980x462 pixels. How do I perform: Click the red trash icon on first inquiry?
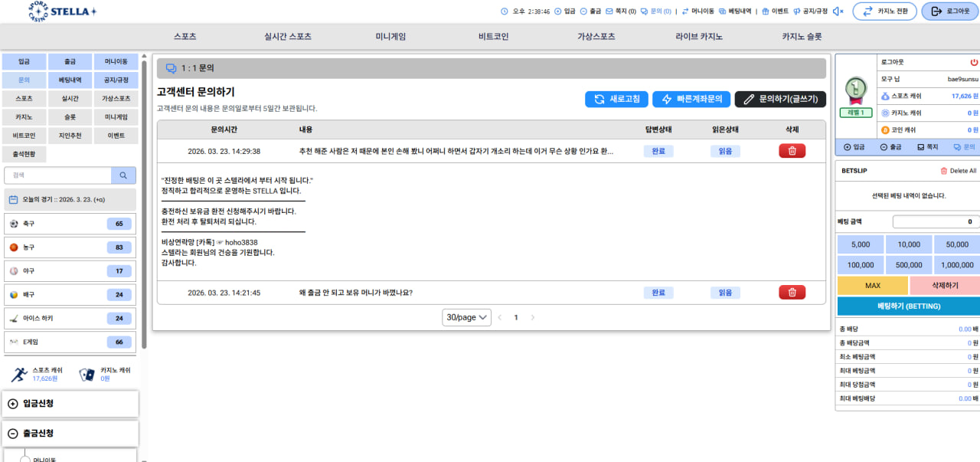792,151
